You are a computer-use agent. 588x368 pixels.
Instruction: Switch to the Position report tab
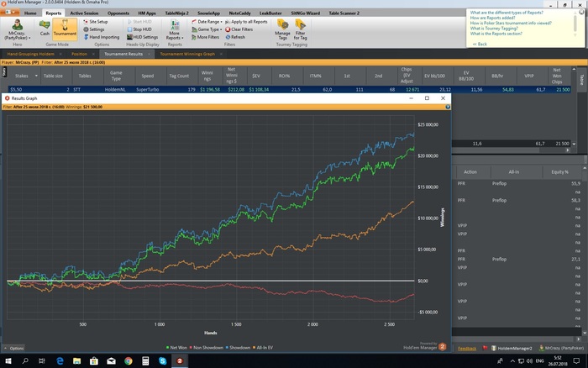tap(79, 54)
